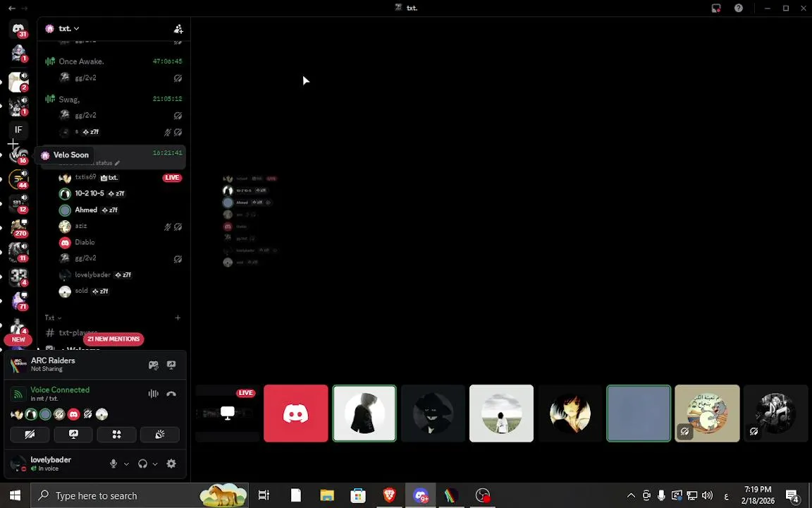Select green-bordered silhouette participant tile
The width and height of the screenshot is (812, 508).
point(364,413)
